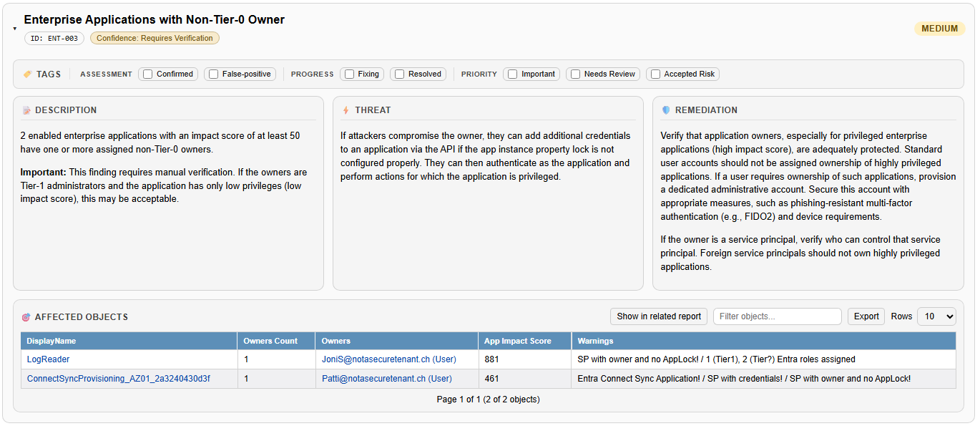Click the Description section notepad icon
Image resolution: width=980 pixels, height=426 pixels.
pyautogui.click(x=26, y=110)
